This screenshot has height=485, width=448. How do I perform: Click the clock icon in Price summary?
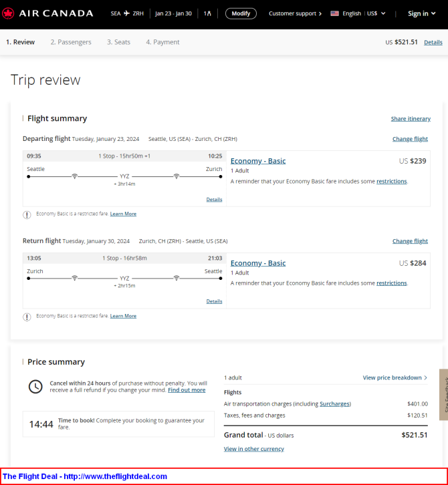pos(35,387)
